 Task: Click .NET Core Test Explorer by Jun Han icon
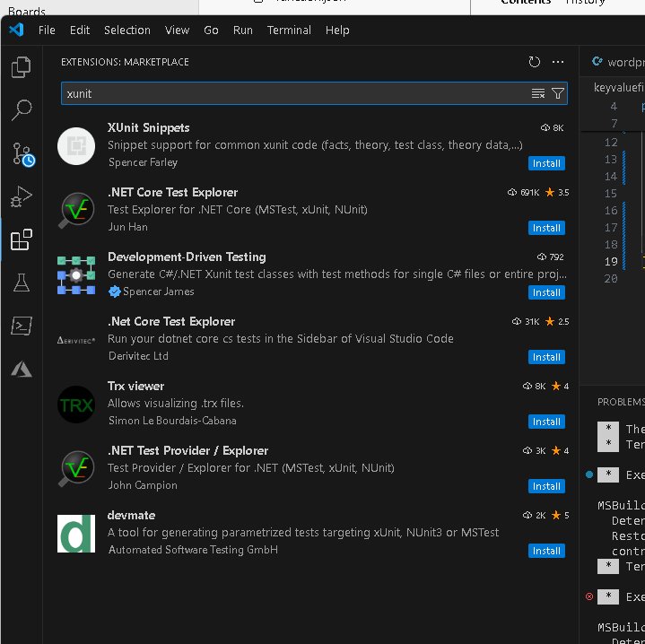(x=76, y=211)
